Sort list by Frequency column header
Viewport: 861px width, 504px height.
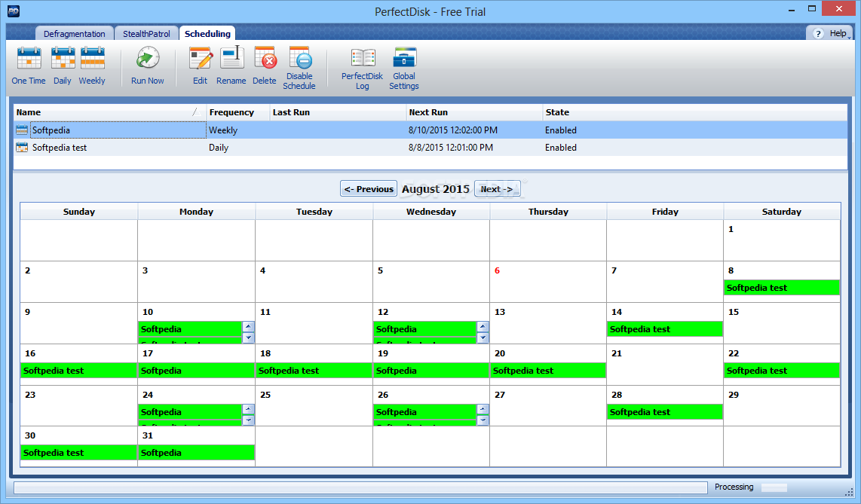pos(237,112)
